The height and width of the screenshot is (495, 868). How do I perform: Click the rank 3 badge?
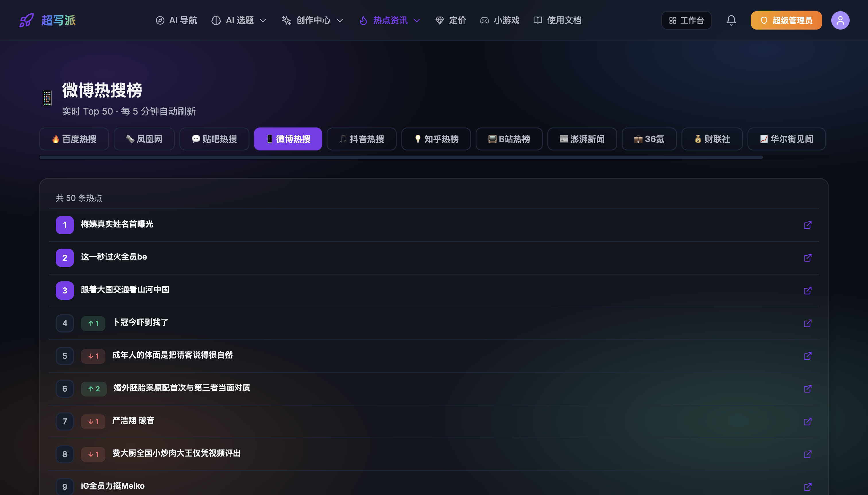(x=65, y=290)
